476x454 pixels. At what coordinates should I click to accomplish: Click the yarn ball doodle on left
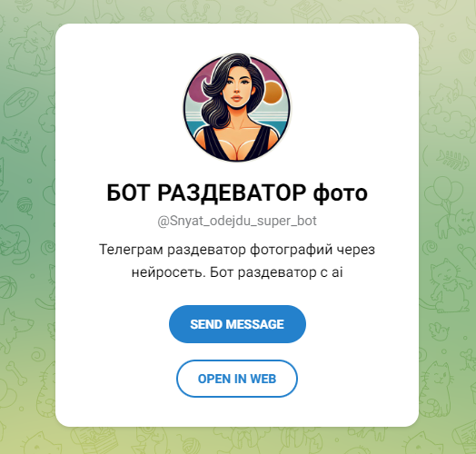click(25, 206)
